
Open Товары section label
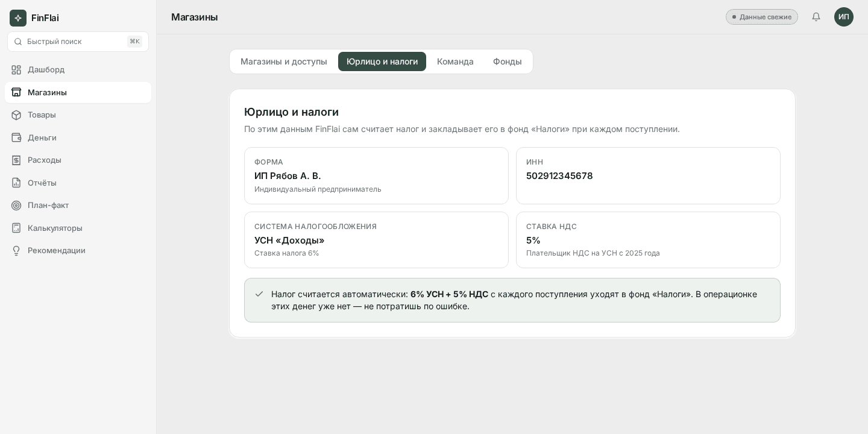(42, 115)
